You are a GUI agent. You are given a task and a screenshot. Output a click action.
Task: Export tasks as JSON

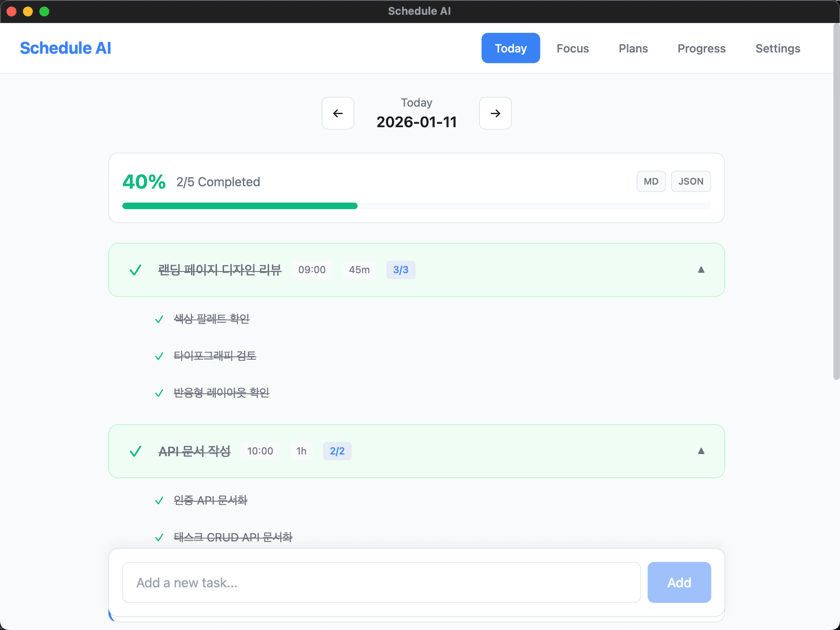(691, 181)
